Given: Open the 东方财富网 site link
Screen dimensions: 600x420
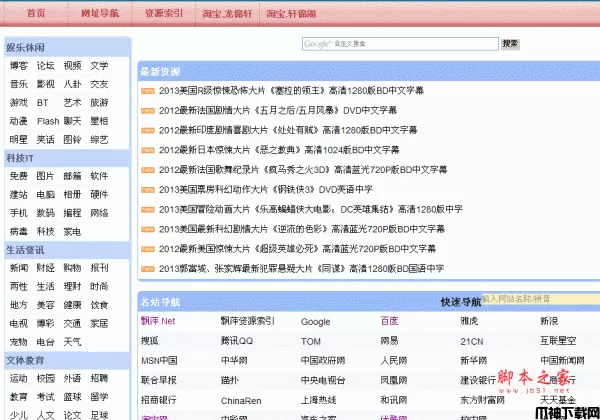Looking at the screenshot, I should pos(483,400).
